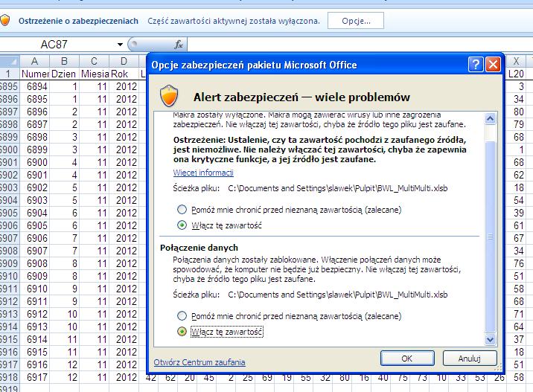Open the Więcej informacji link

pos(203,173)
